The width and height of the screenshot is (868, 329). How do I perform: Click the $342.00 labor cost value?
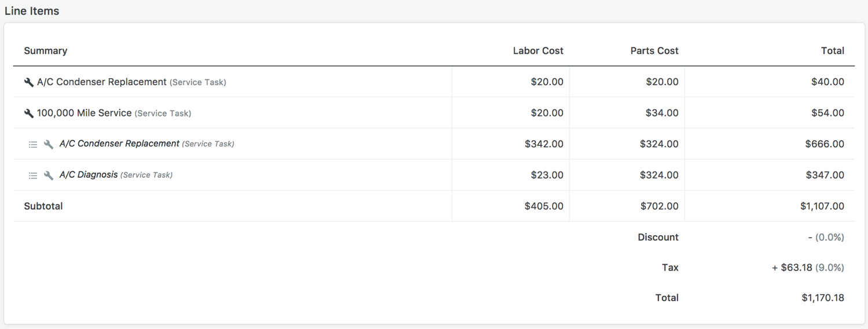tap(544, 144)
